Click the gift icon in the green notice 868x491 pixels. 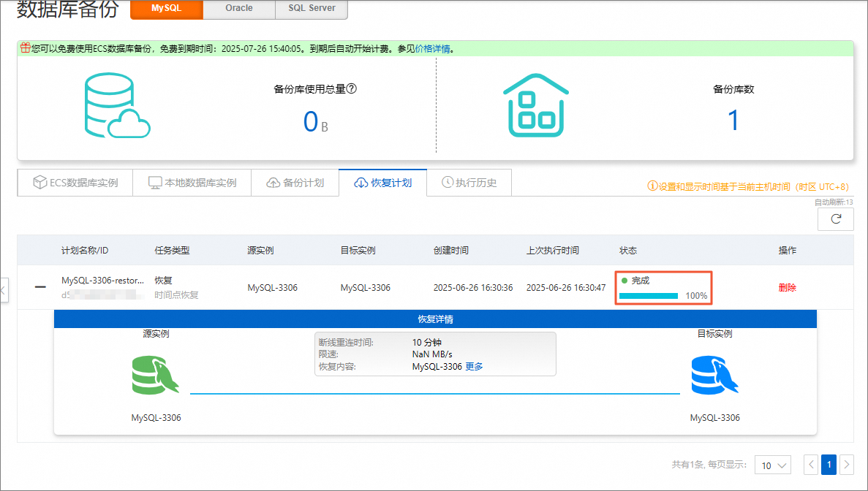pyautogui.click(x=26, y=48)
